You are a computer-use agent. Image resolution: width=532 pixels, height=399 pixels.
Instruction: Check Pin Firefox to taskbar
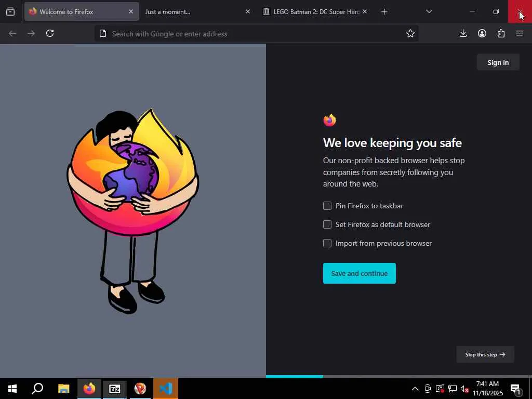coord(327,206)
